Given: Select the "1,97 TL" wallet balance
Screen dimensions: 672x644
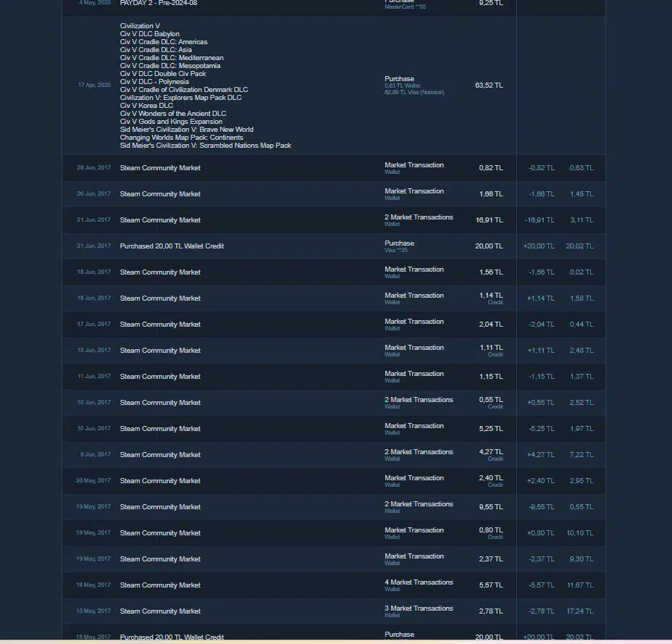Looking at the screenshot, I should point(581,429).
